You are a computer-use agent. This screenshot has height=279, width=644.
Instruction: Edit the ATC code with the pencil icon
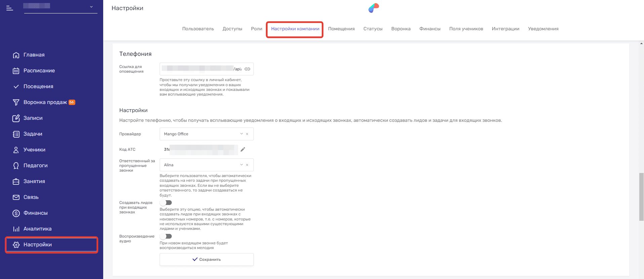pos(243,149)
